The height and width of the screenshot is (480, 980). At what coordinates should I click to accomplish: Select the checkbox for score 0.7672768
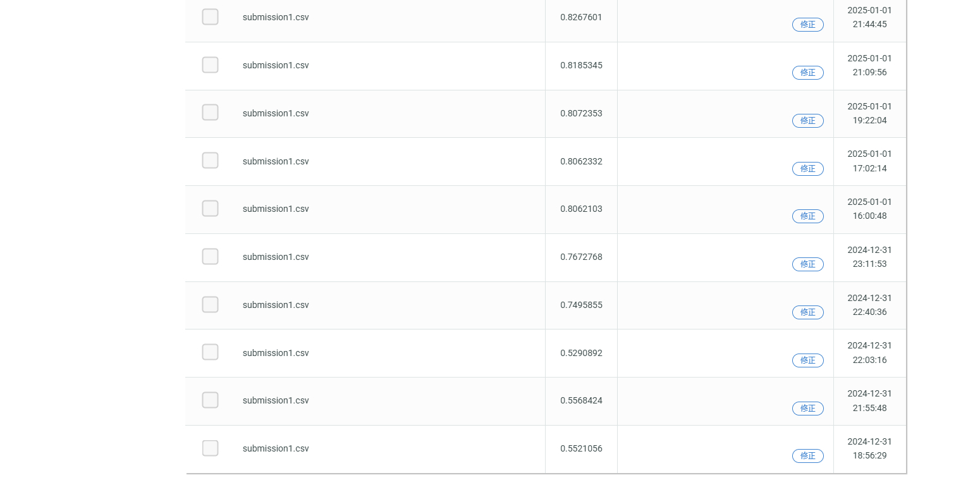click(210, 257)
